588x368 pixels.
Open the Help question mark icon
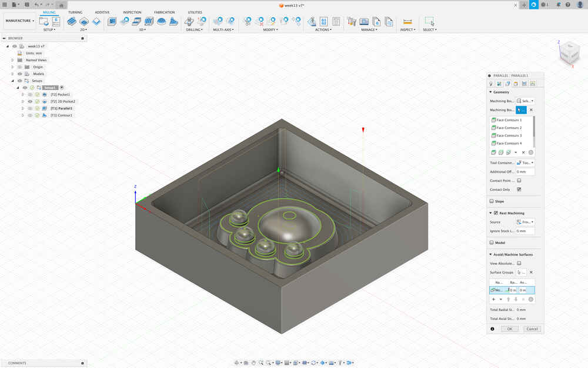click(x=568, y=5)
